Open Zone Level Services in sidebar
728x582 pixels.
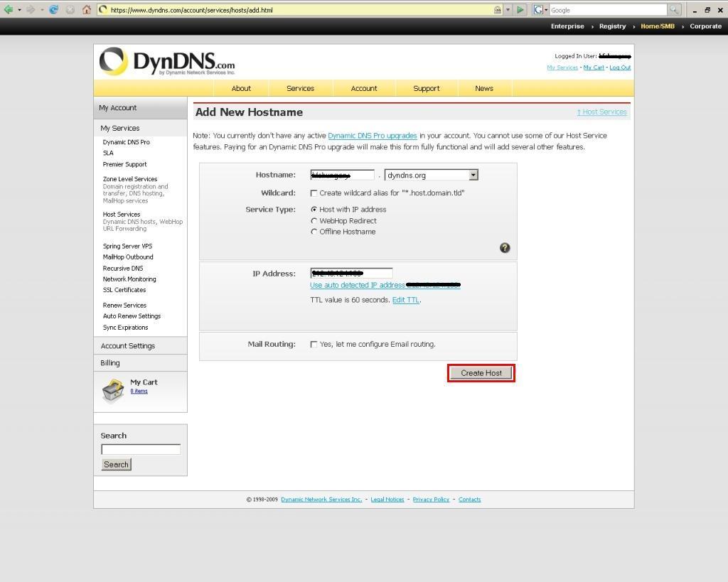(x=130, y=178)
